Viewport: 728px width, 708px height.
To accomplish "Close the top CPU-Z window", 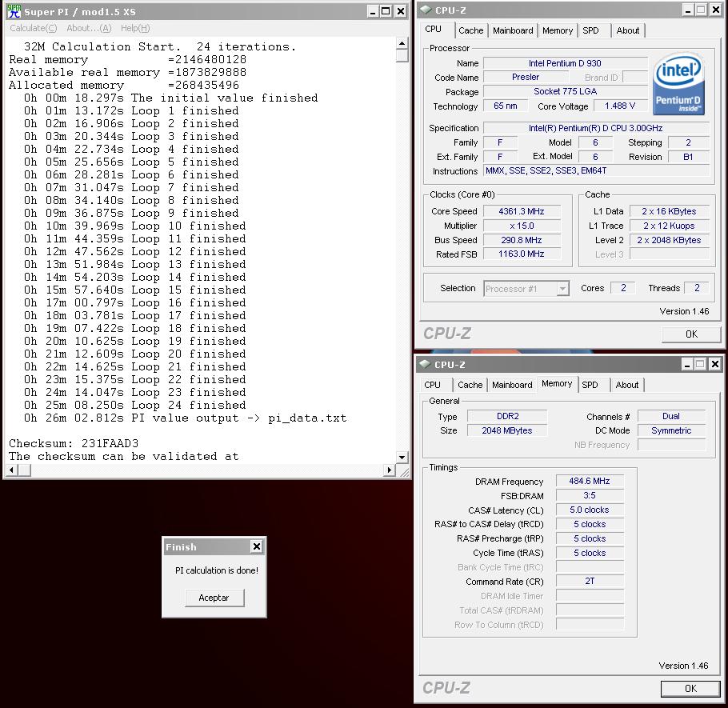I will pyautogui.click(x=715, y=10).
